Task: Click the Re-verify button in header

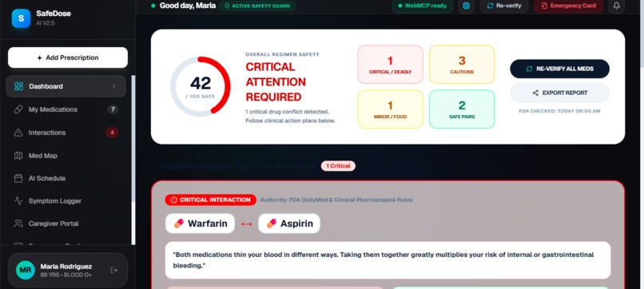Action: click(x=504, y=6)
